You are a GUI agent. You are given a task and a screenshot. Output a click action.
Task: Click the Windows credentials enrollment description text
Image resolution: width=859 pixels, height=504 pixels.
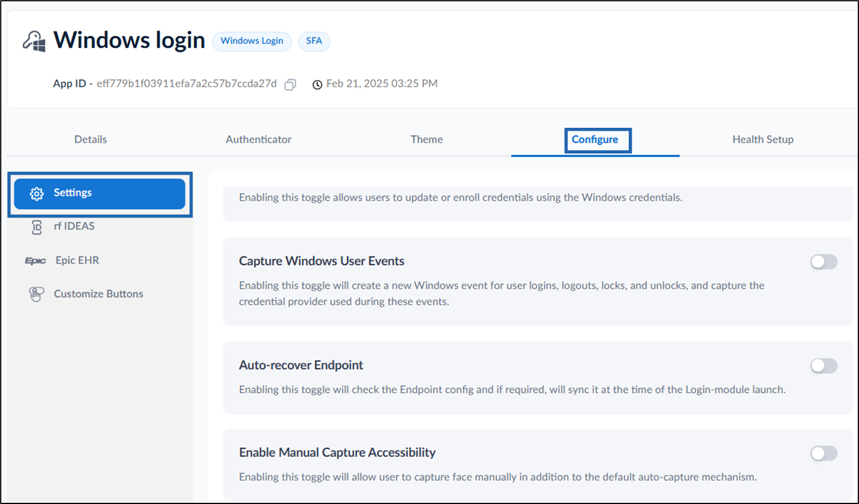click(x=460, y=197)
